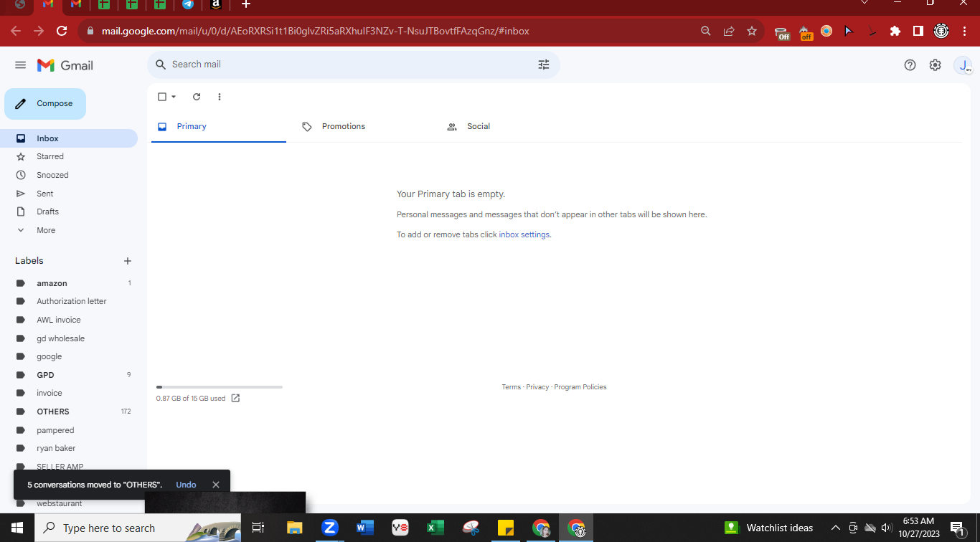The width and height of the screenshot is (980, 542).
Task: Click the Gmail logo
Action: [x=65, y=65]
